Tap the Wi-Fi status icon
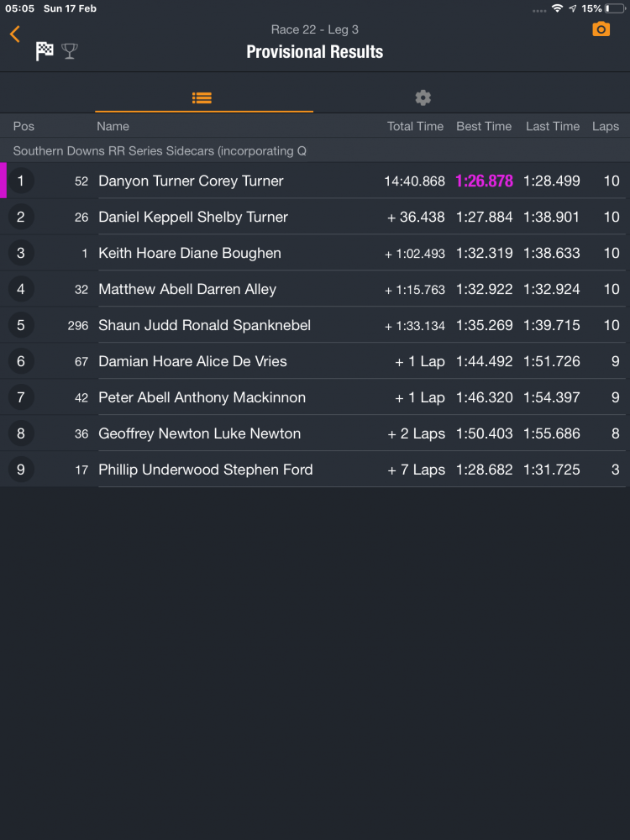This screenshot has height=840, width=630. (x=557, y=8)
